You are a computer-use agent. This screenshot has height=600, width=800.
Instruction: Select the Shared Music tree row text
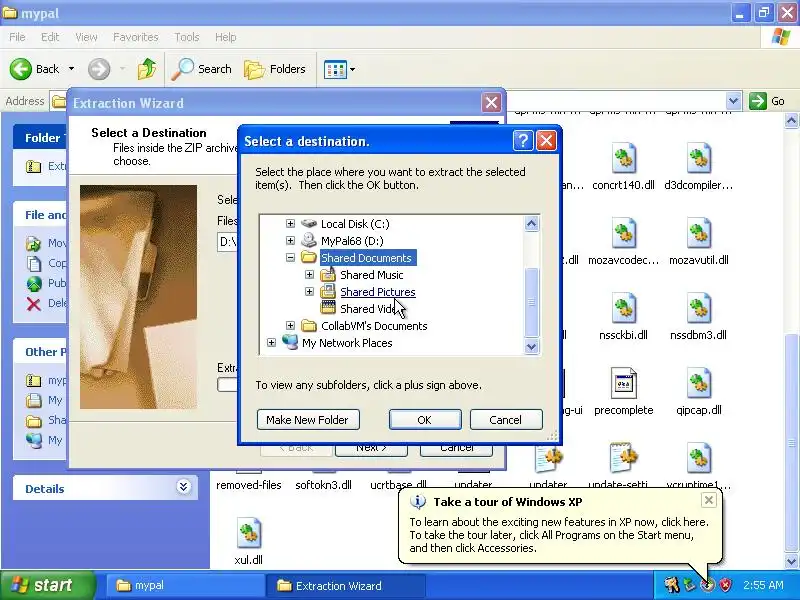pyautogui.click(x=371, y=274)
